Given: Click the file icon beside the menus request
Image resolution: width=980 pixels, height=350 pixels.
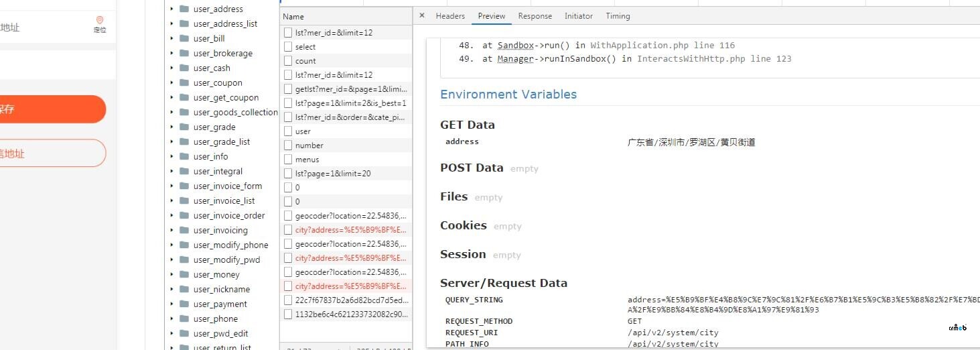Looking at the screenshot, I should (288, 159).
